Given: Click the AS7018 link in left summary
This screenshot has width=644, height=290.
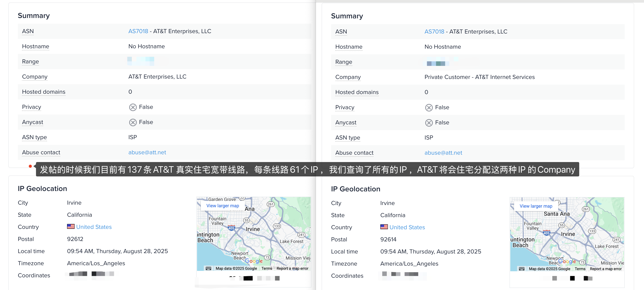Looking at the screenshot, I should pyautogui.click(x=138, y=31).
